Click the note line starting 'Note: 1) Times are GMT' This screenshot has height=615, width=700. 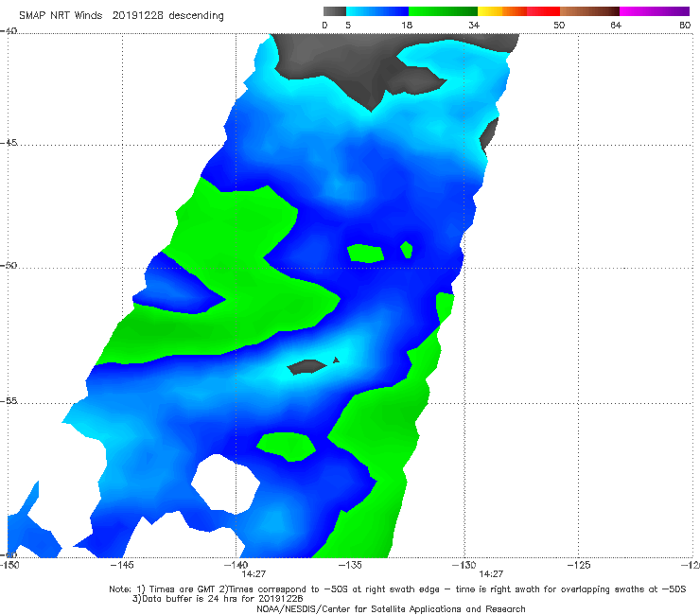tap(397, 589)
